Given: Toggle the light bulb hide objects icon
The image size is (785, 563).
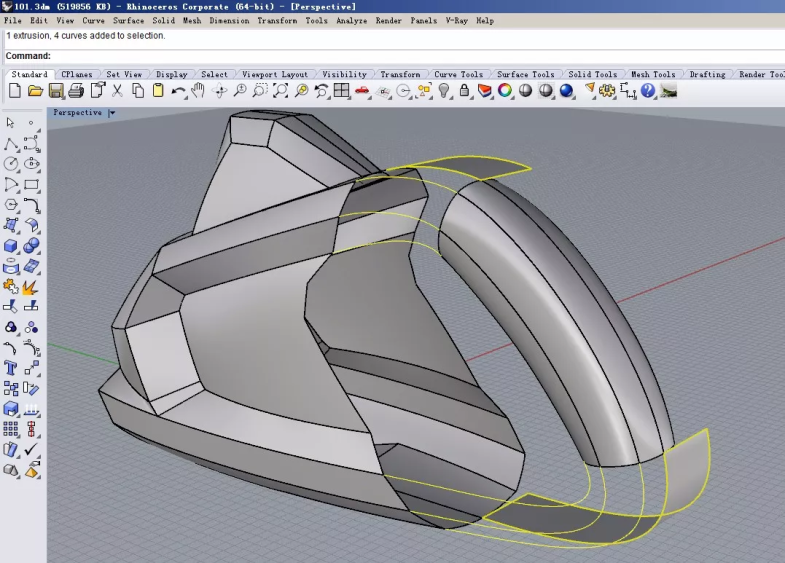Looking at the screenshot, I should click(x=445, y=91).
